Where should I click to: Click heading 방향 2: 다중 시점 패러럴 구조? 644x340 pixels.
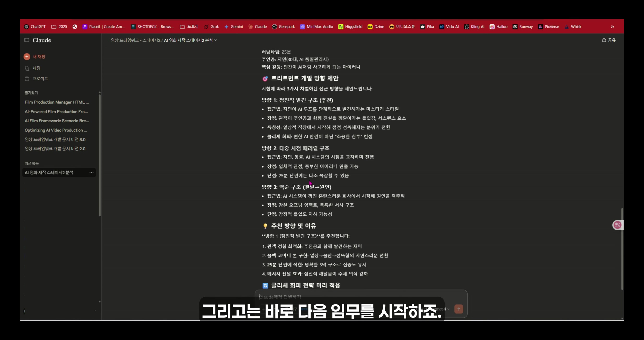click(295, 148)
